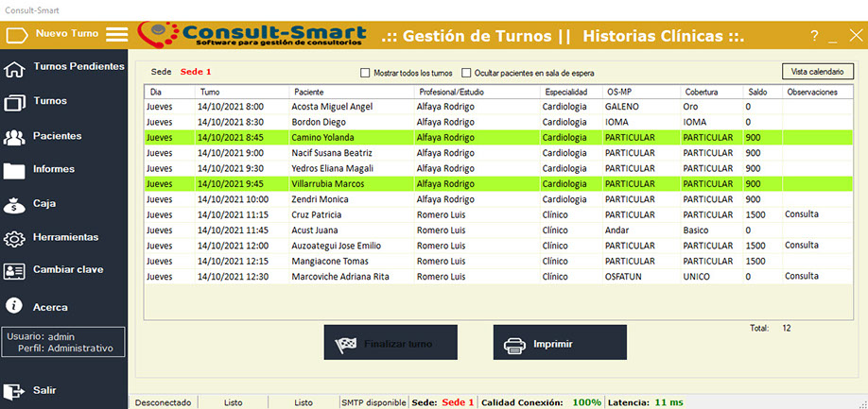
Task: Click the Salir exit icon
Action: pyautogui.click(x=14, y=390)
